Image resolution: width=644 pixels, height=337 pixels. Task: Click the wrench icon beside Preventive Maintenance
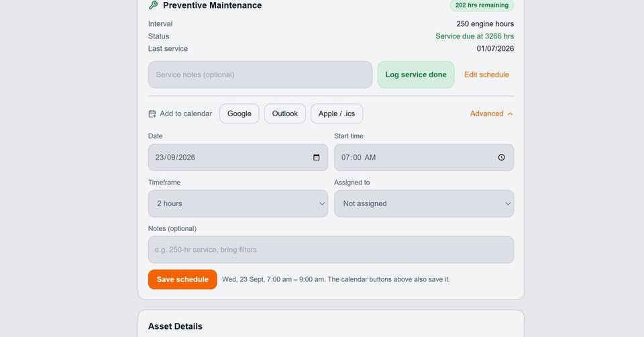click(153, 5)
